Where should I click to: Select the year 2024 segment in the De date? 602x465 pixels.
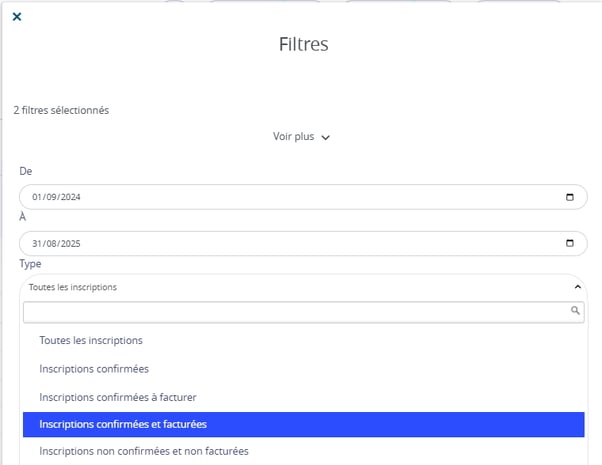pos(69,197)
